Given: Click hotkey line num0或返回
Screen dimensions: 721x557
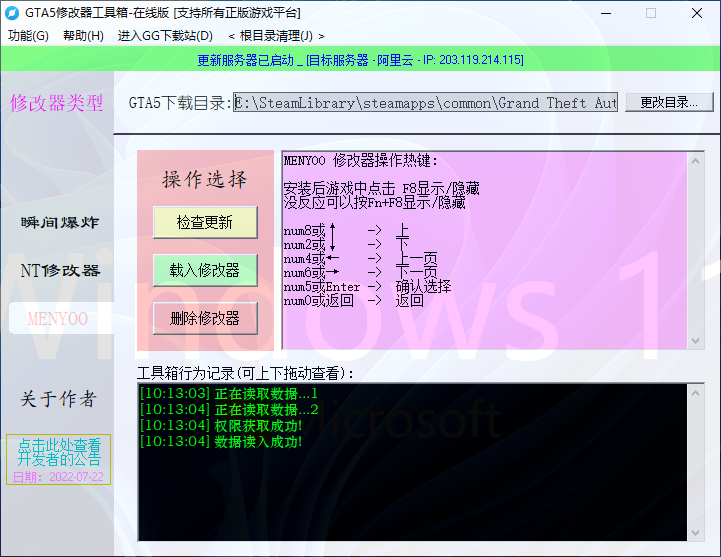Looking at the screenshot, I should (354, 301).
